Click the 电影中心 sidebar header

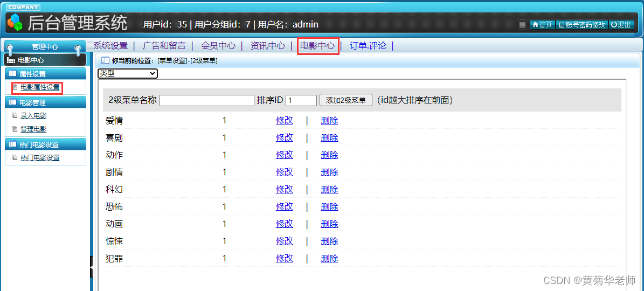pos(45,60)
